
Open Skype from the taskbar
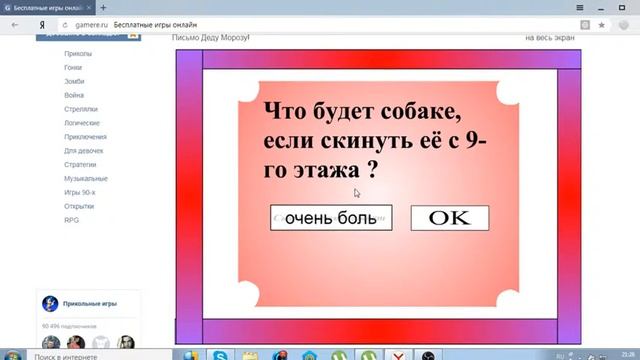click(x=220, y=355)
